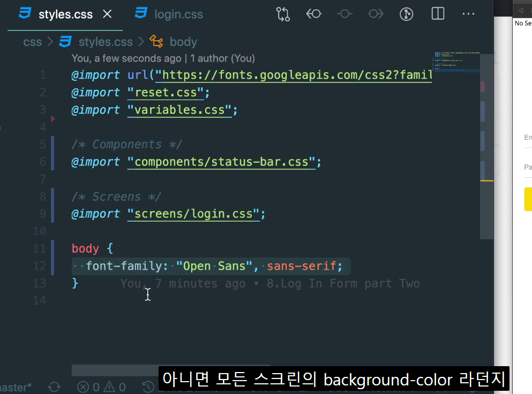Select styles.css in the breadcrumb
The height and width of the screenshot is (394, 532).
106,42
